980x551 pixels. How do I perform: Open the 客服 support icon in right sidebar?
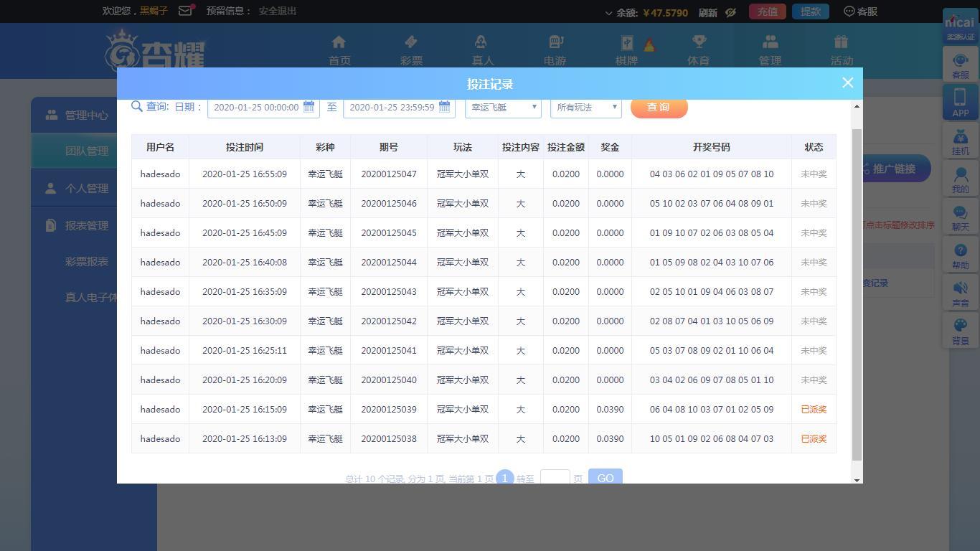point(960,65)
